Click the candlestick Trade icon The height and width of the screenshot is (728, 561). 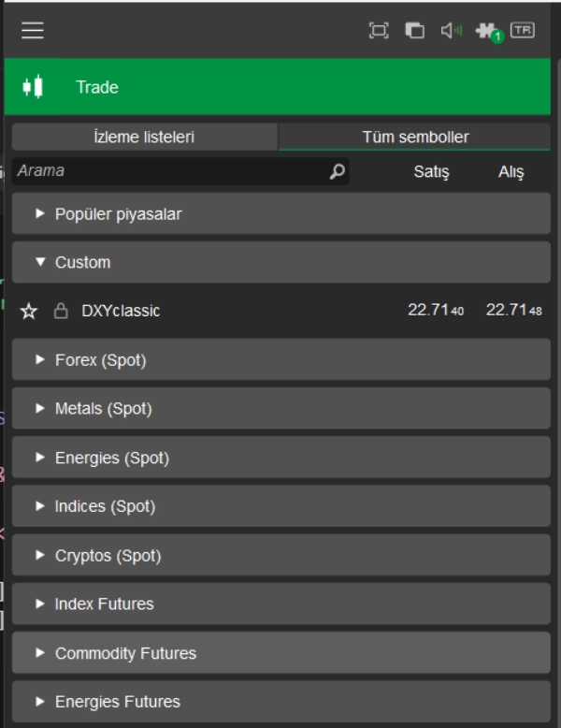point(33,87)
